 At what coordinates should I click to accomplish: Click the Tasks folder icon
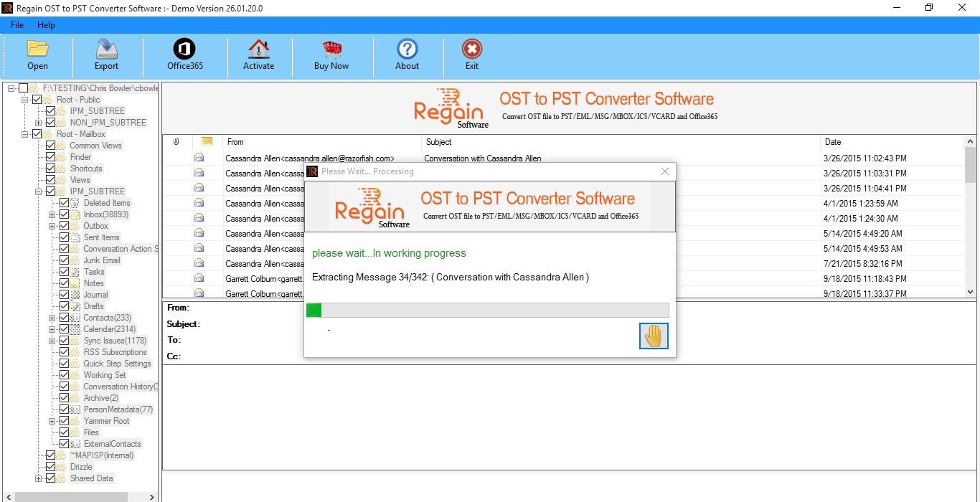point(75,272)
